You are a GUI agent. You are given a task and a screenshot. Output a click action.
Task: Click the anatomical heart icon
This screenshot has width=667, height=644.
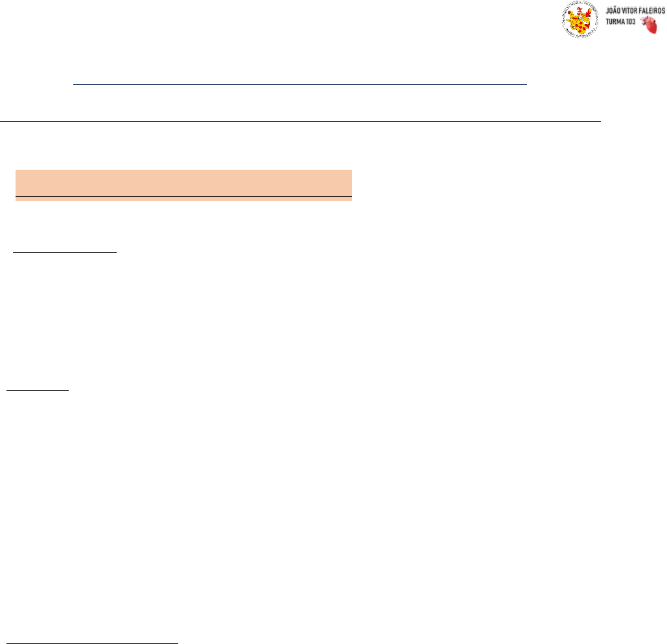[648, 24]
